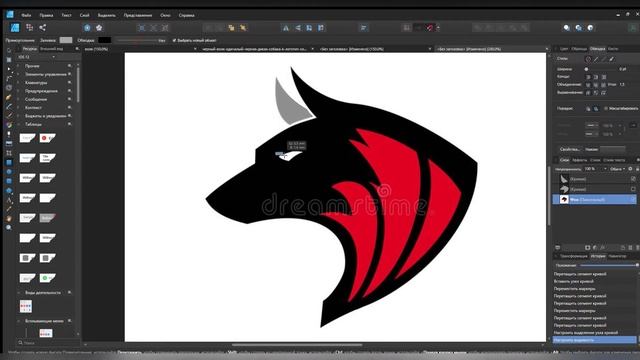The width and height of the screenshot is (640, 360).
Task: Toggle visibility of the selected Фон layer
Action: click(x=633, y=199)
